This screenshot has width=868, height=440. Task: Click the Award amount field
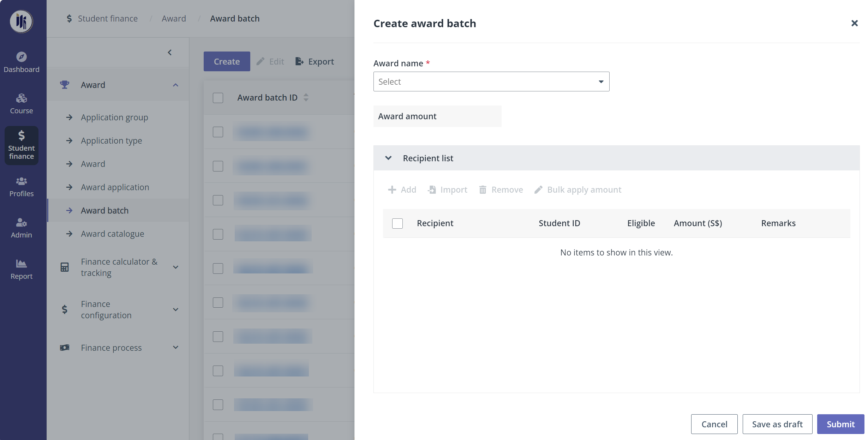(437, 116)
